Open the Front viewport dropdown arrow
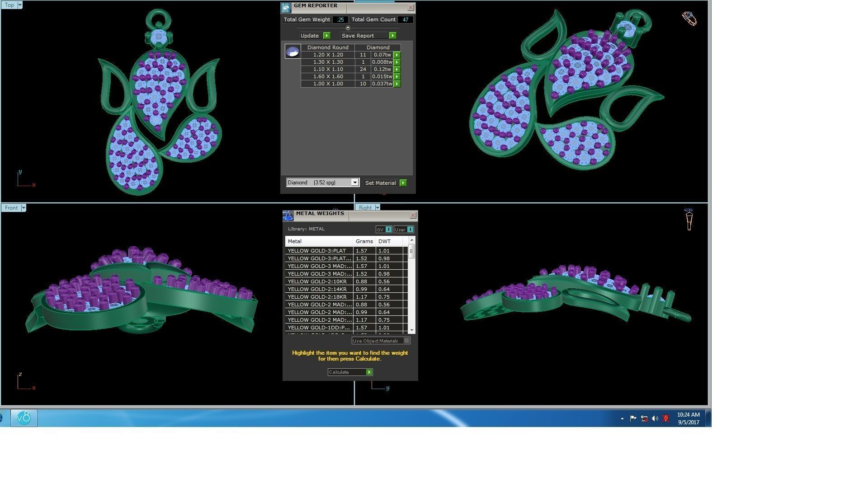 pyautogui.click(x=24, y=208)
